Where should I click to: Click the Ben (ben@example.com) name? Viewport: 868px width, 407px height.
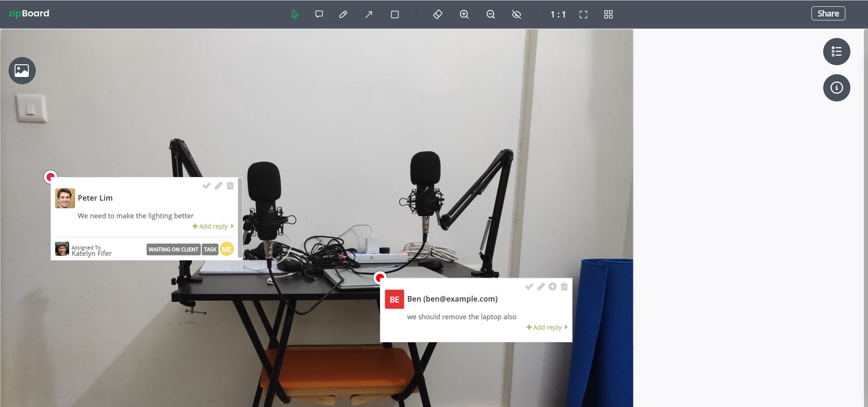click(x=452, y=299)
